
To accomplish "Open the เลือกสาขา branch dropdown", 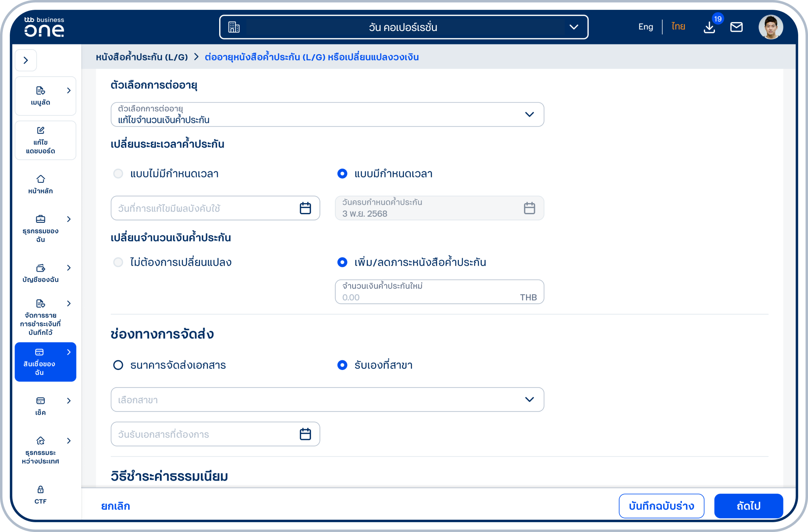I will 327,400.
